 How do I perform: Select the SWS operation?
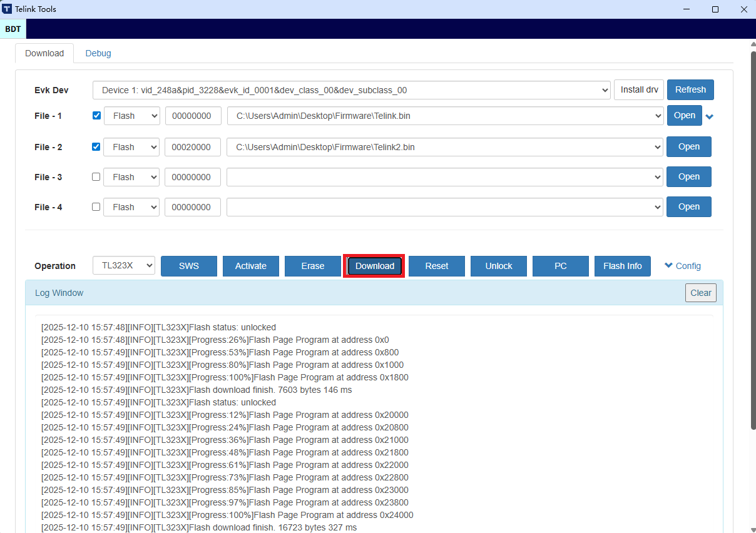tap(188, 266)
